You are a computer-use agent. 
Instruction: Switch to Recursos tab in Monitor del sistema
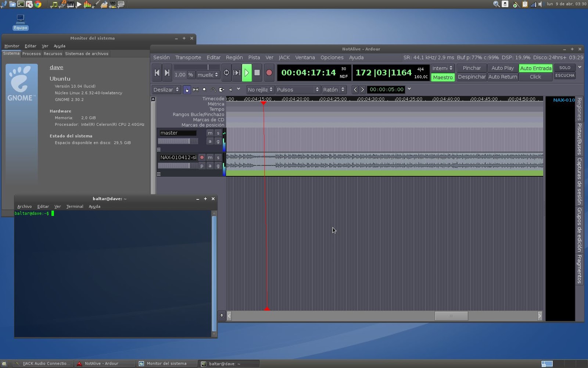point(53,54)
